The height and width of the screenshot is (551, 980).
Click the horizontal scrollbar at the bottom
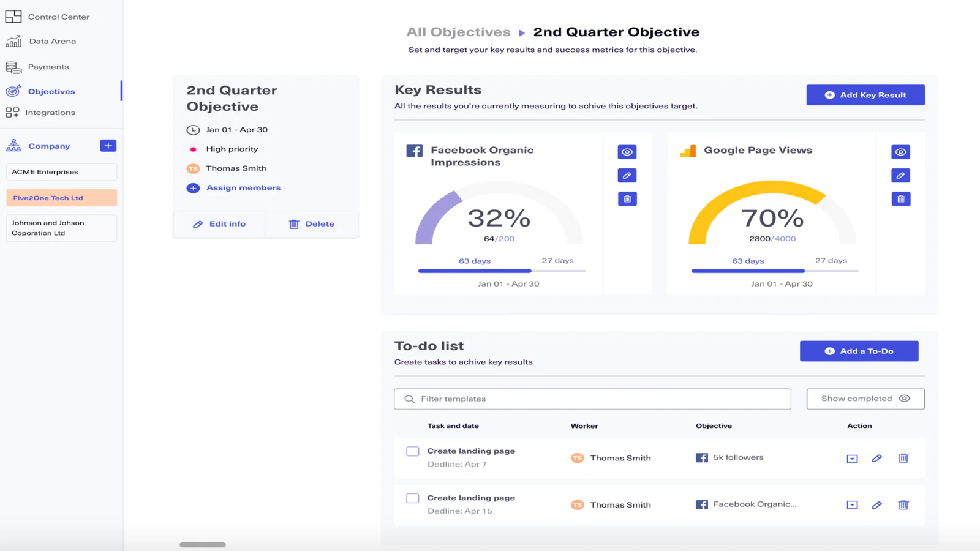point(203,544)
